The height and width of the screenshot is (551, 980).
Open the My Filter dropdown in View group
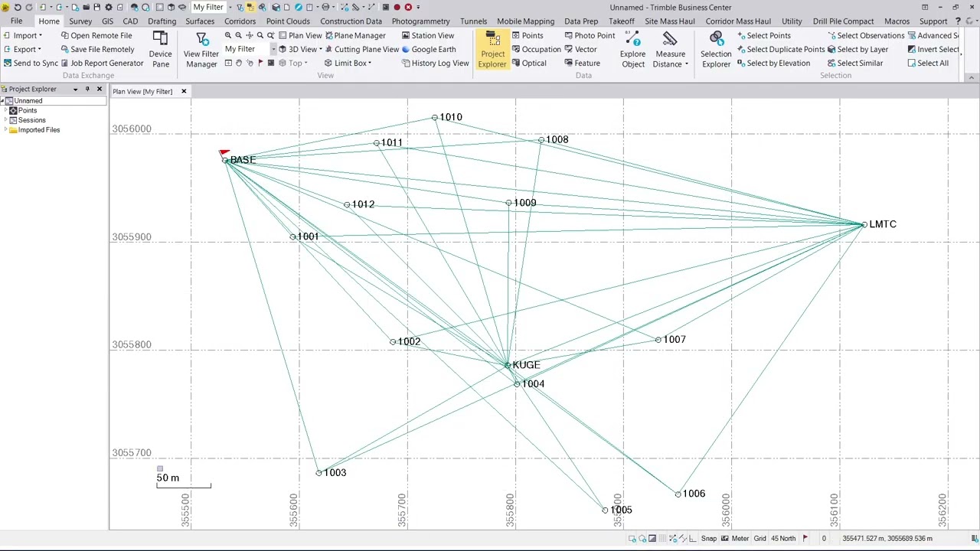pyautogui.click(x=273, y=49)
